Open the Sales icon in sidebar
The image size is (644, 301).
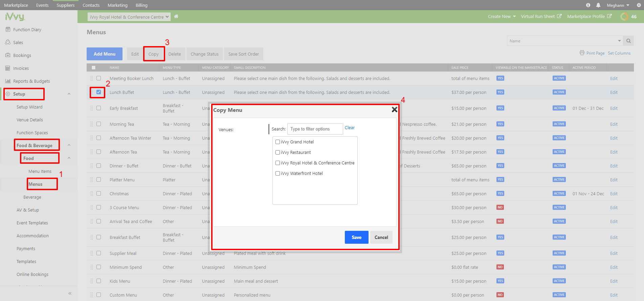coord(8,42)
